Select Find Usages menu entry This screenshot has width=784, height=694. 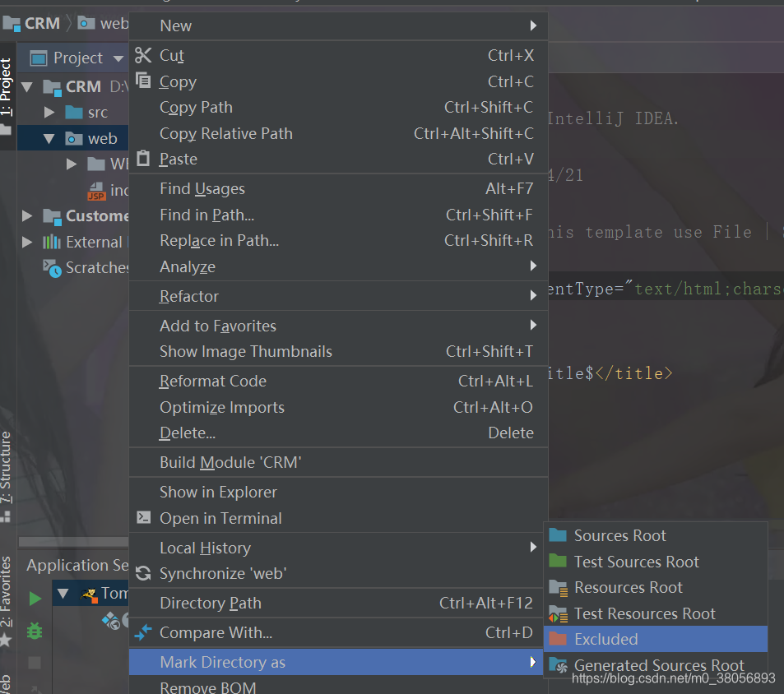(x=338, y=189)
